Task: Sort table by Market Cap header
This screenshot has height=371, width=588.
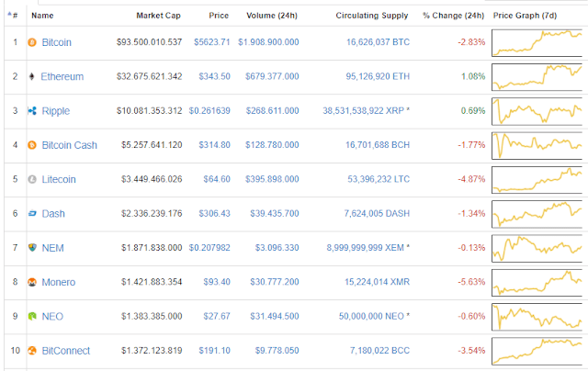Action: 158,16
